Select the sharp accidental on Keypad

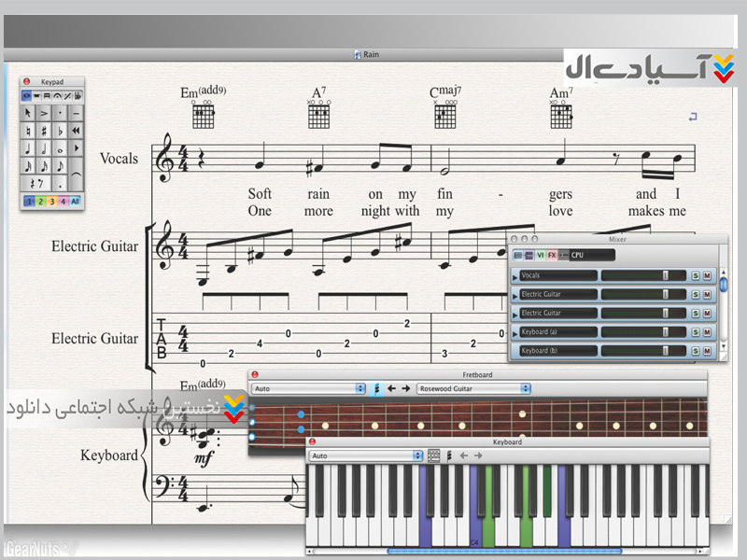coord(44,131)
